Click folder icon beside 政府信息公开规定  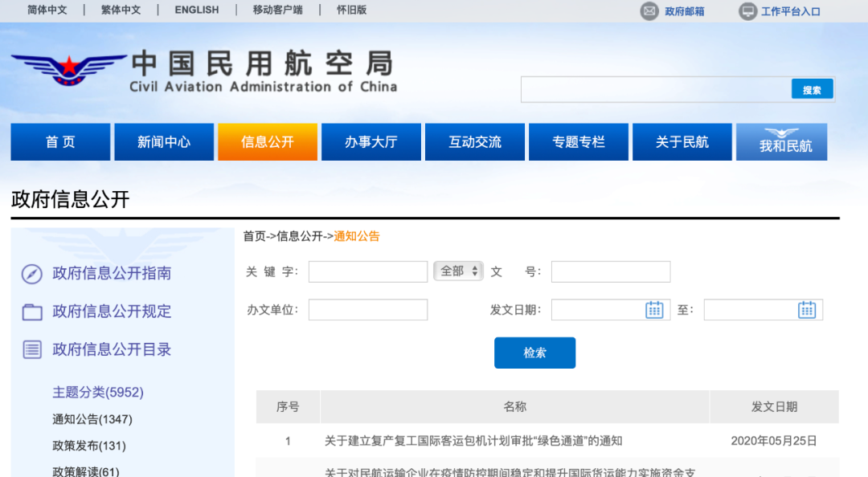(x=32, y=312)
